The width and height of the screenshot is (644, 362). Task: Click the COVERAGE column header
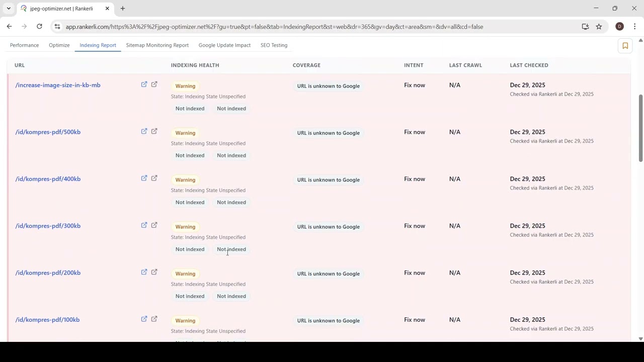(306, 65)
